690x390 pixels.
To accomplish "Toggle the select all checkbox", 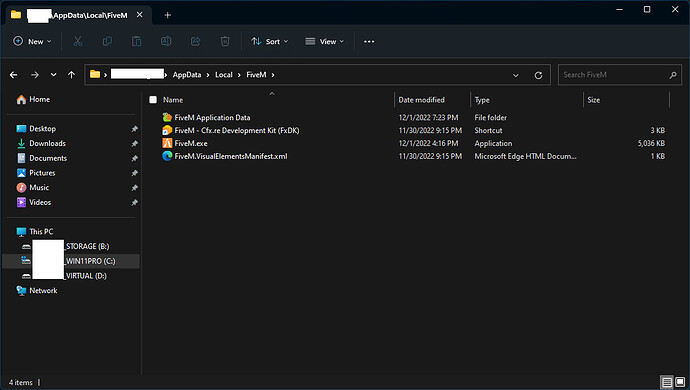I will [153, 100].
